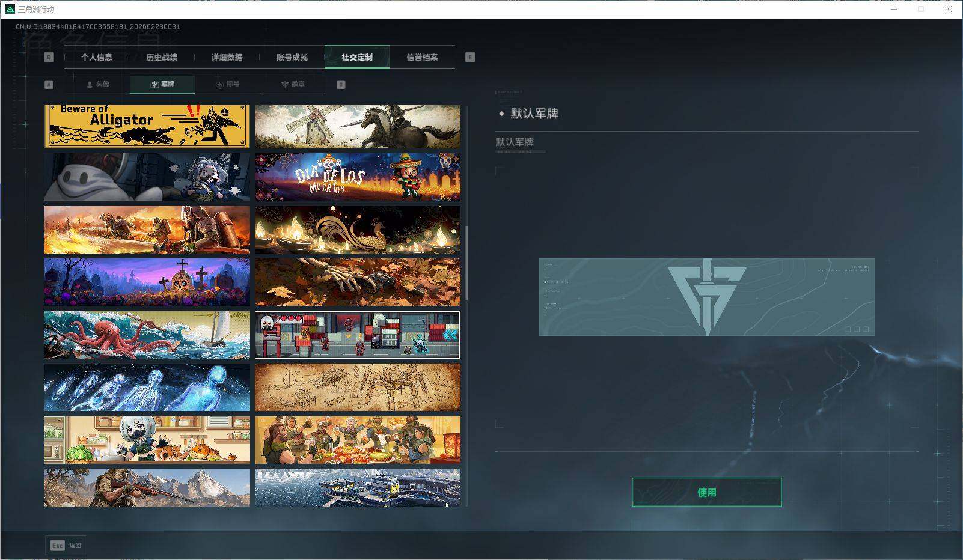The image size is (963, 560).
Task: Choose the windmill and horseback knight dog tag
Action: (358, 126)
